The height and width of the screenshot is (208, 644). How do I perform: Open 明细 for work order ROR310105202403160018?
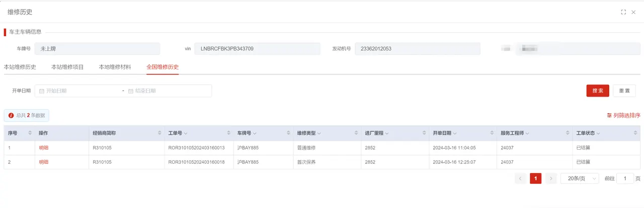pyautogui.click(x=44, y=162)
